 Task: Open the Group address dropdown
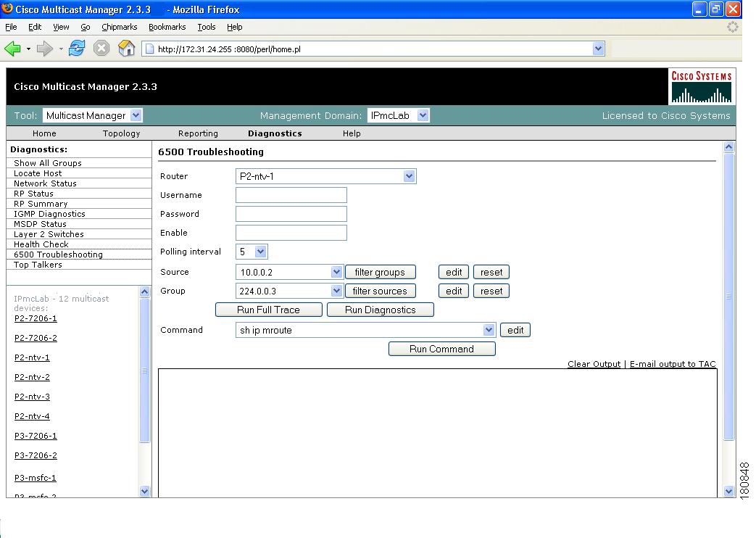pyautogui.click(x=336, y=291)
